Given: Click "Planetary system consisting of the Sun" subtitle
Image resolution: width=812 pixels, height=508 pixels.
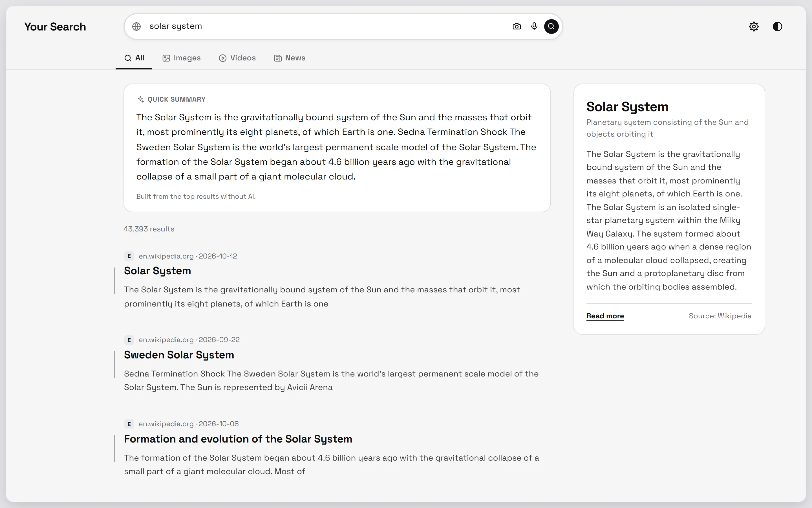Looking at the screenshot, I should coord(667,128).
